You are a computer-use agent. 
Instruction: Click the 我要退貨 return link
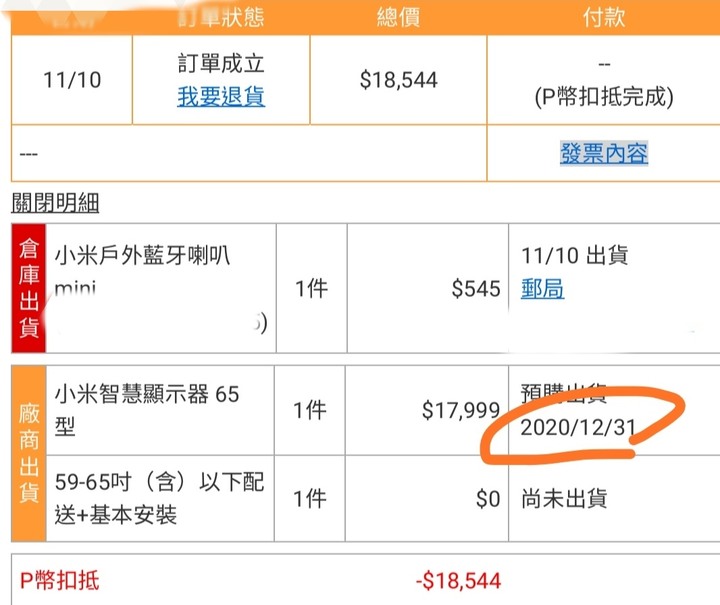[221, 96]
